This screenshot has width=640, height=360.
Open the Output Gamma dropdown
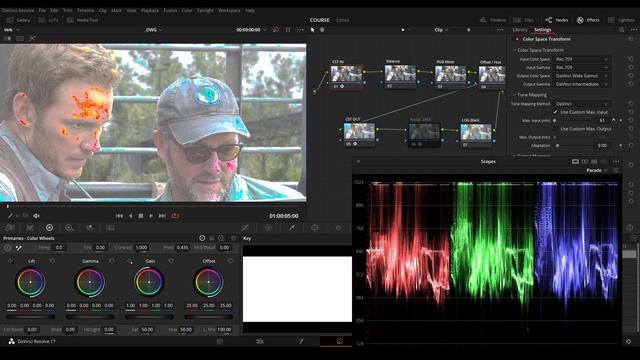click(582, 84)
